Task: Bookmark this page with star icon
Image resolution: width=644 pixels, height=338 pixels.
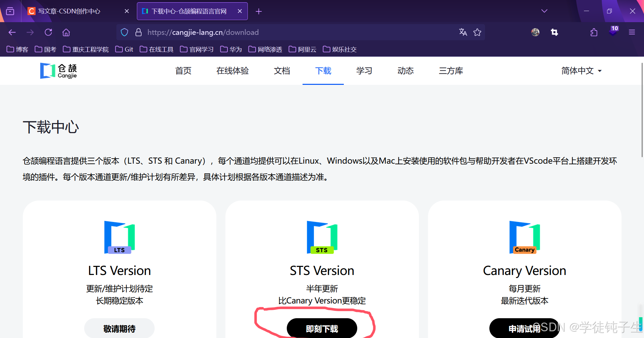Action: (x=477, y=32)
